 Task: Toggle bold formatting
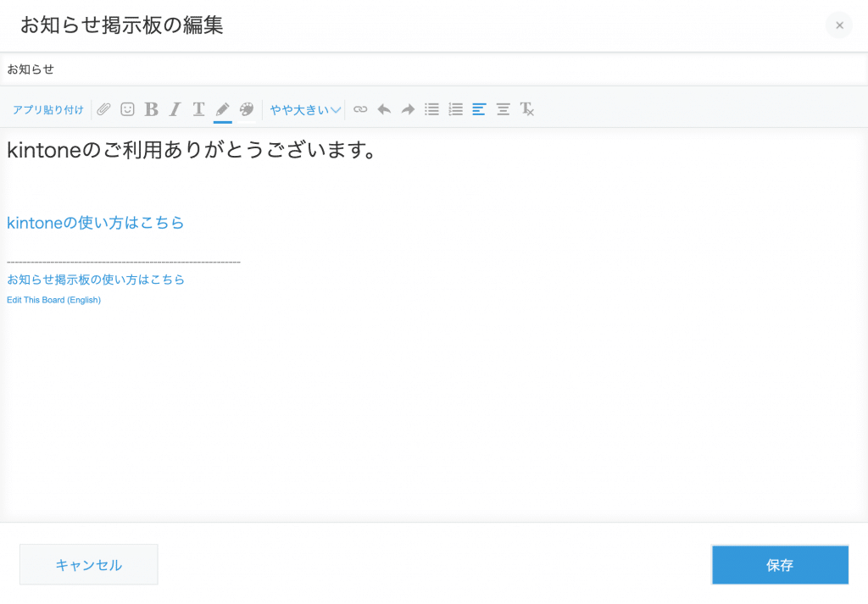pos(151,109)
